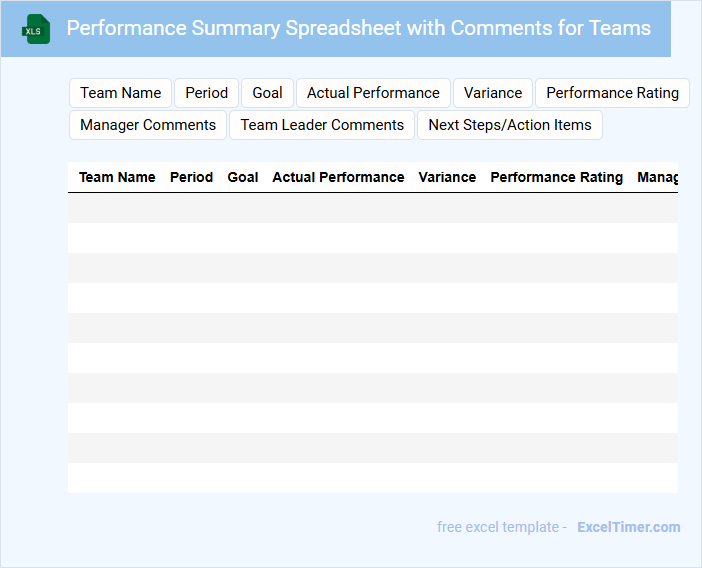Viewport: 702px width, 568px height.
Task: Click the Period column header
Action: pyautogui.click(x=191, y=177)
